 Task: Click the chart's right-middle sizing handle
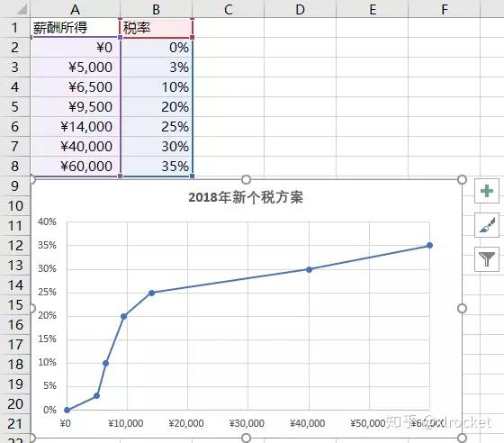(x=462, y=308)
